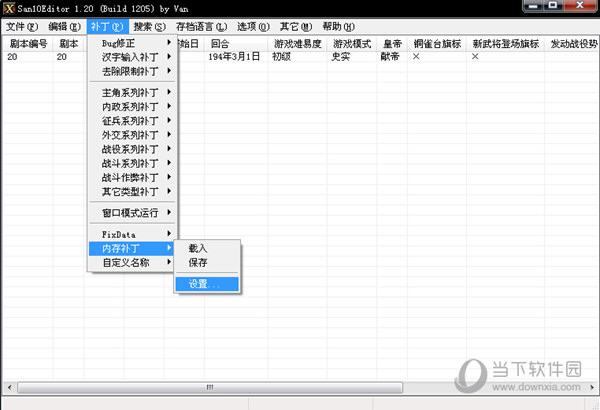Select the highlighted 内存补丁 menu entry

click(x=132, y=248)
